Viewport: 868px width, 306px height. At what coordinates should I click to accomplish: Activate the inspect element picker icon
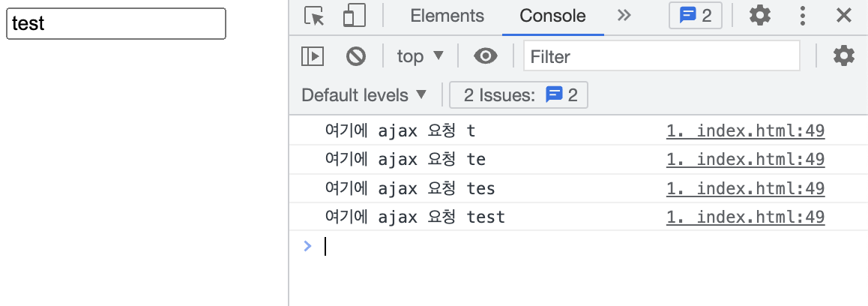coord(315,16)
